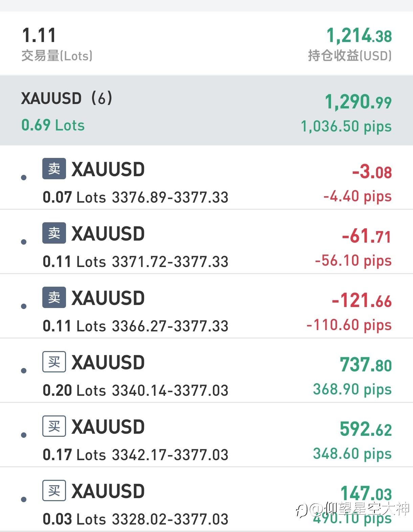Click the 卖 sell badge on the 3366.27 order

(54, 297)
